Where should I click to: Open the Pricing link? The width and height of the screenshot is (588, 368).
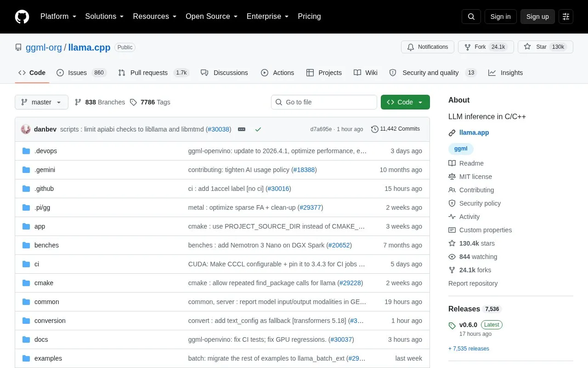pyautogui.click(x=309, y=17)
